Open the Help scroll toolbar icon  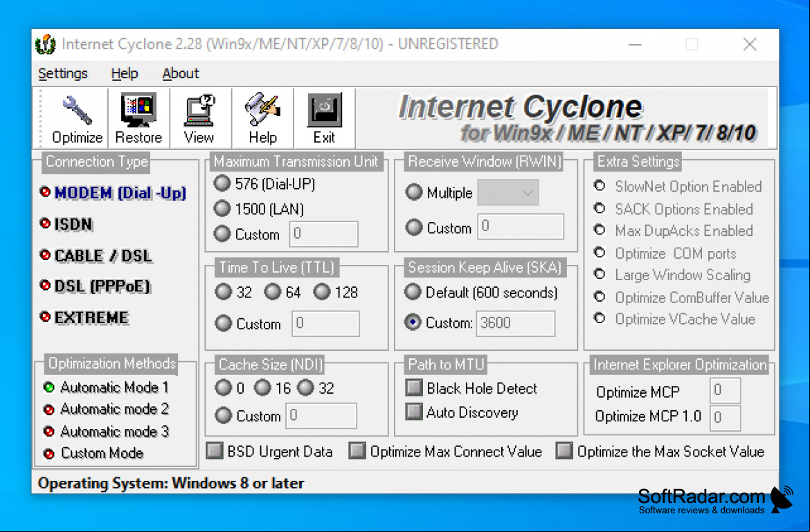tap(262, 118)
